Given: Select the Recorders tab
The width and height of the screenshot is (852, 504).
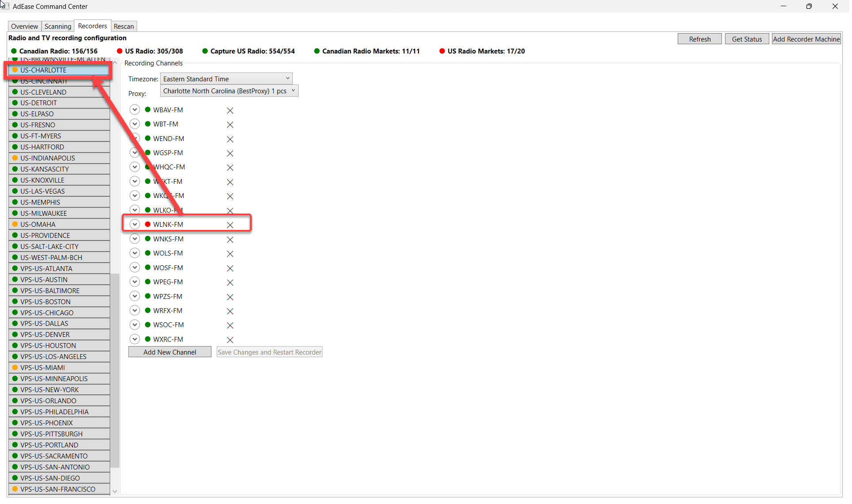Looking at the screenshot, I should (x=92, y=26).
